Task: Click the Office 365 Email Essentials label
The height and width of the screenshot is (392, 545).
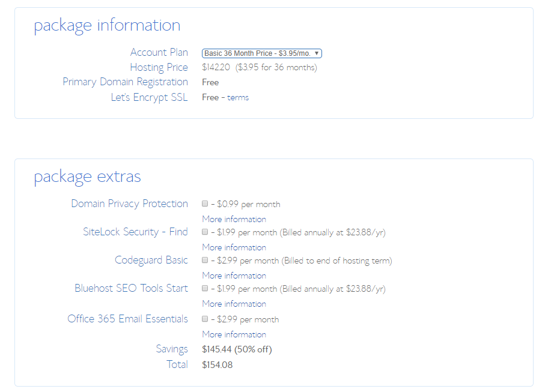Action: (x=127, y=319)
